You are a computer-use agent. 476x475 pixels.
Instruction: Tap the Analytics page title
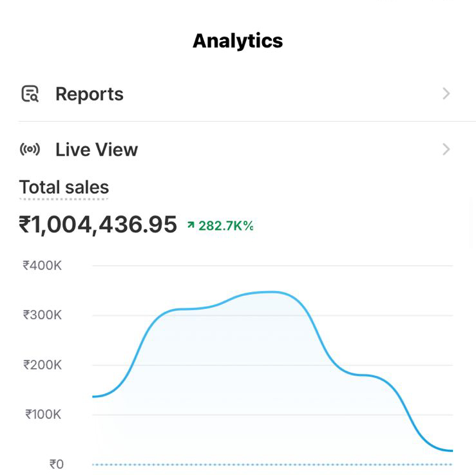tap(238, 41)
